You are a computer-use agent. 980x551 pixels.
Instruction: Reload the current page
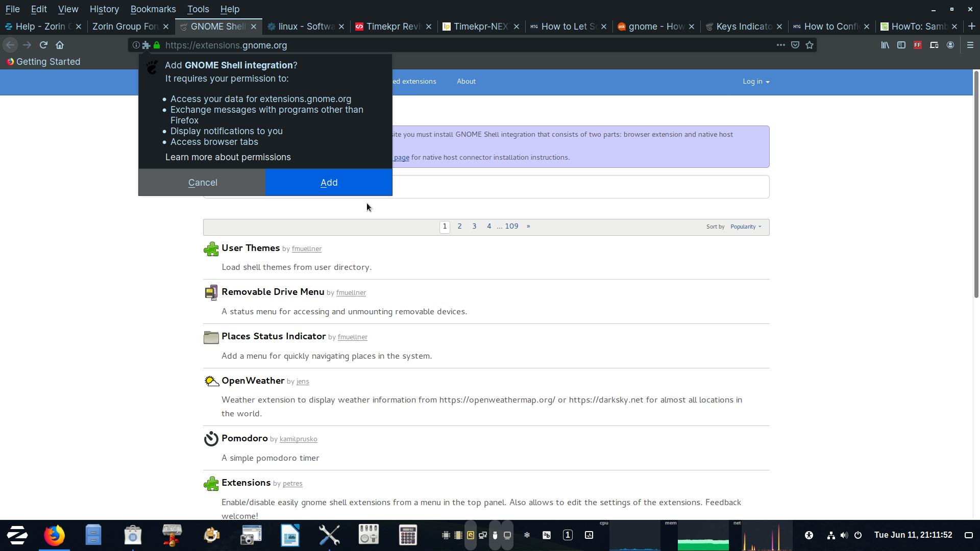[x=43, y=45]
